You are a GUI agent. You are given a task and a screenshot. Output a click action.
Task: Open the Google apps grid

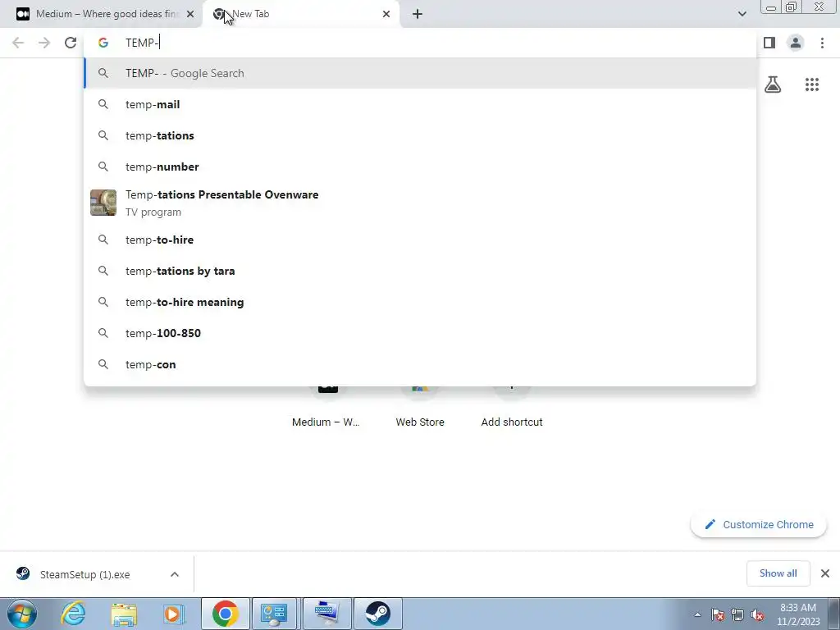coord(812,84)
